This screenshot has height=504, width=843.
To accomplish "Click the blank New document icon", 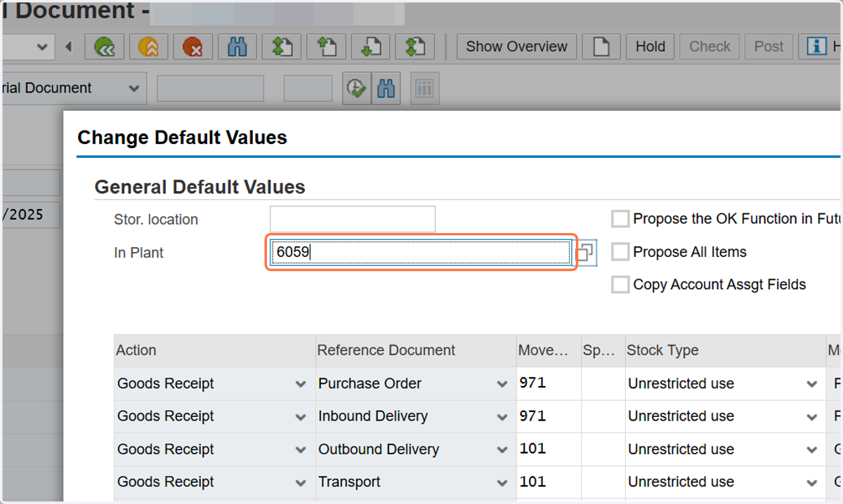I will [x=601, y=47].
